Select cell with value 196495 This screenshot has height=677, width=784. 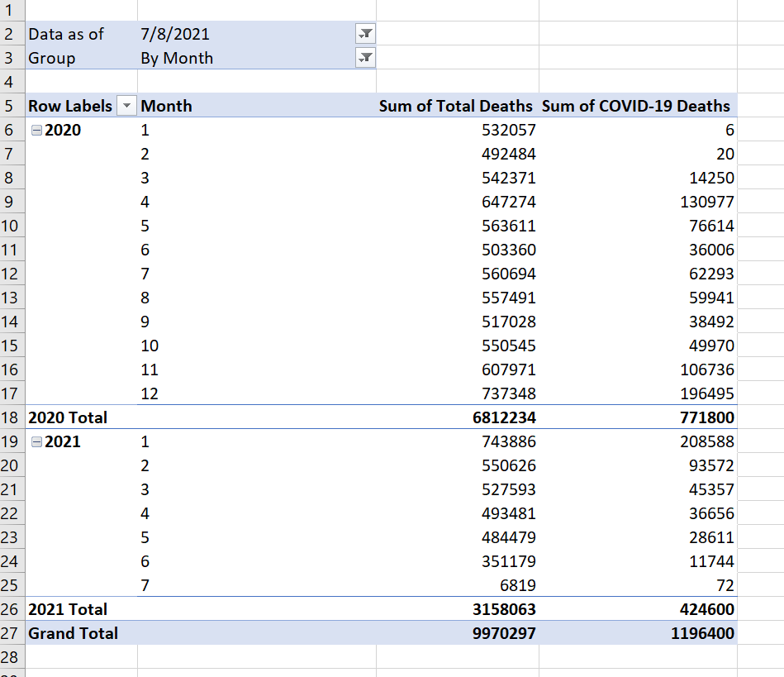638,393
